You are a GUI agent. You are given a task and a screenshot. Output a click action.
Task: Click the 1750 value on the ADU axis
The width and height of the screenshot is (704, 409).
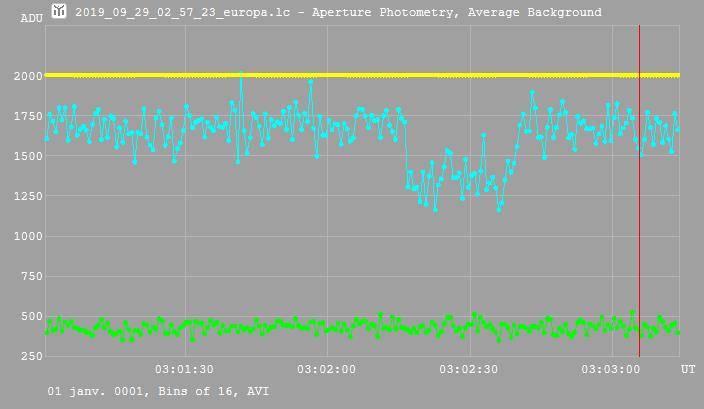[x=28, y=116]
